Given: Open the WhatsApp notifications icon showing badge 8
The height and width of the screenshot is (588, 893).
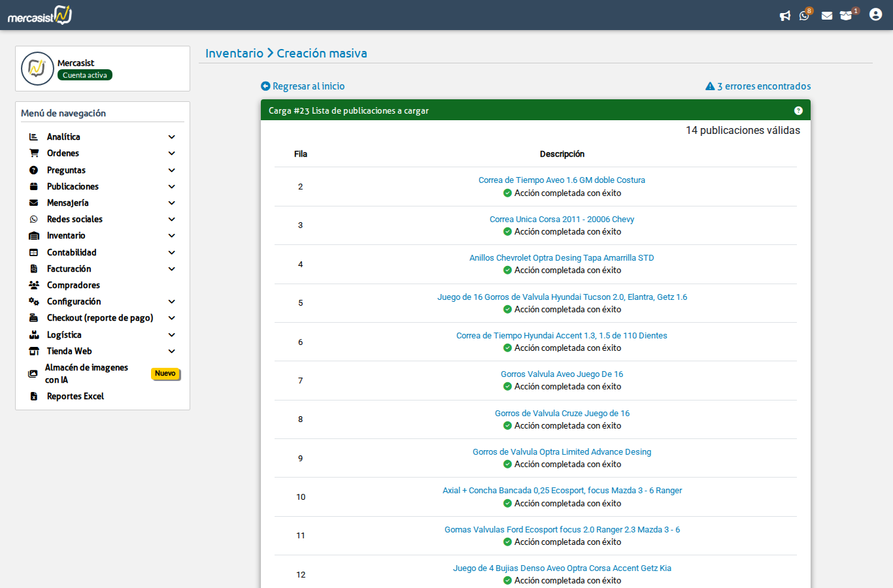Looking at the screenshot, I should [805, 15].
